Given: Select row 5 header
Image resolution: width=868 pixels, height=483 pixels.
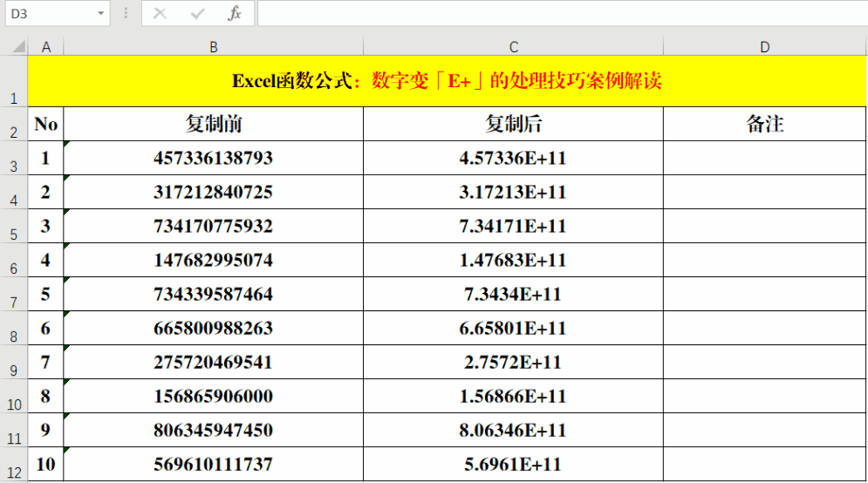Looking at the screenshot, I should tap(14, 226).
